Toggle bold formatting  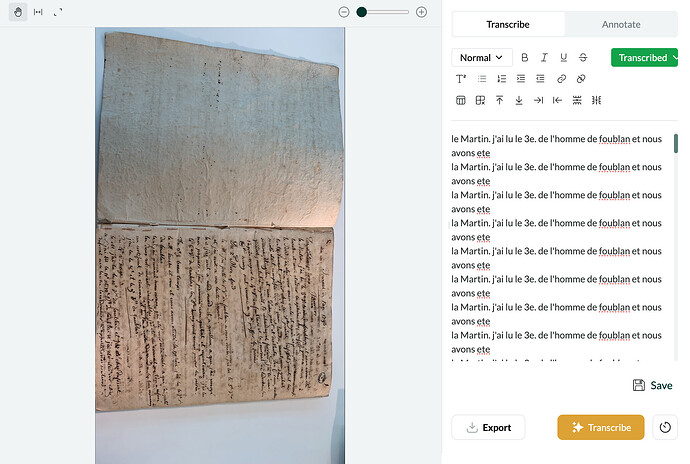[525, 58]
